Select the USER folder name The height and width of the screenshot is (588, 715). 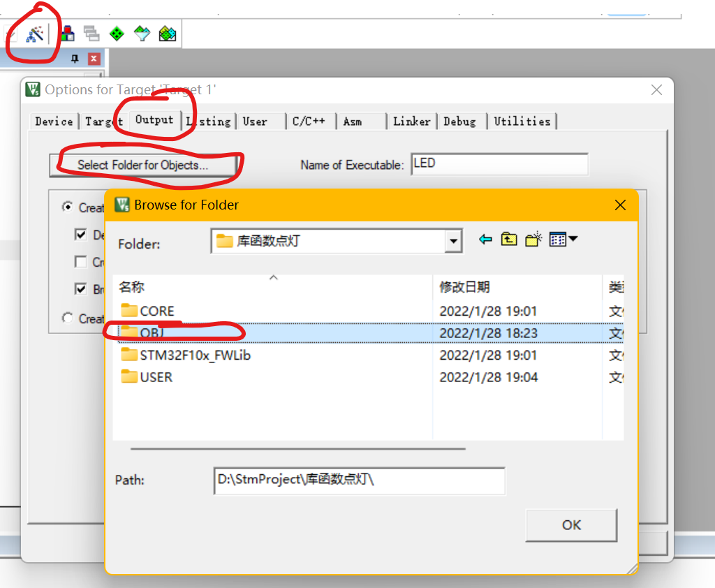[x=156, y=377]
